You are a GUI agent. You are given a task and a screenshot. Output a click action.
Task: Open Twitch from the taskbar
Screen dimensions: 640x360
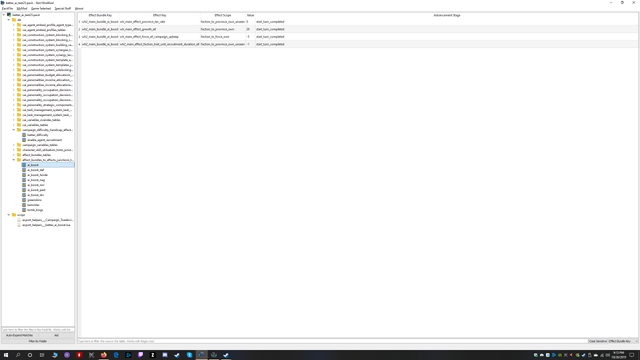140,355
